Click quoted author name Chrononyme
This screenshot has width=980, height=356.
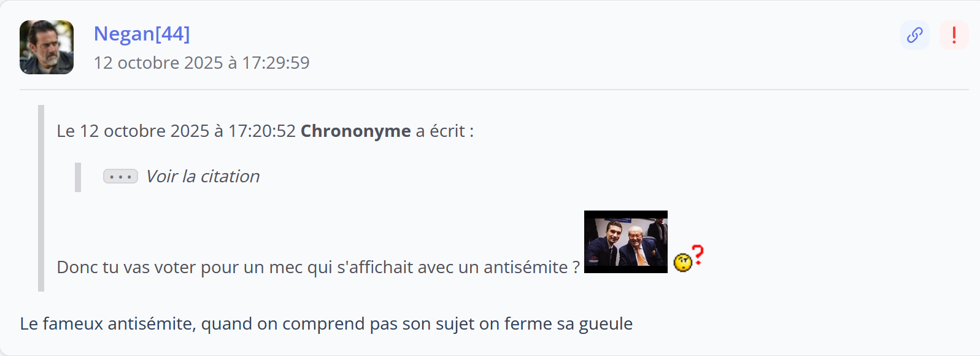coord(355,131)
